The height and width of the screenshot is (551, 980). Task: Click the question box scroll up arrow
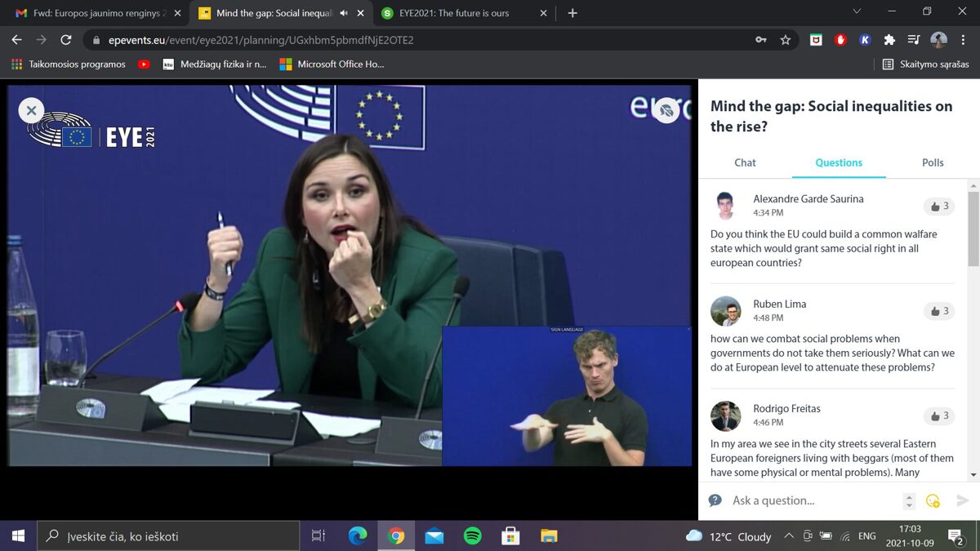[910, 496]
